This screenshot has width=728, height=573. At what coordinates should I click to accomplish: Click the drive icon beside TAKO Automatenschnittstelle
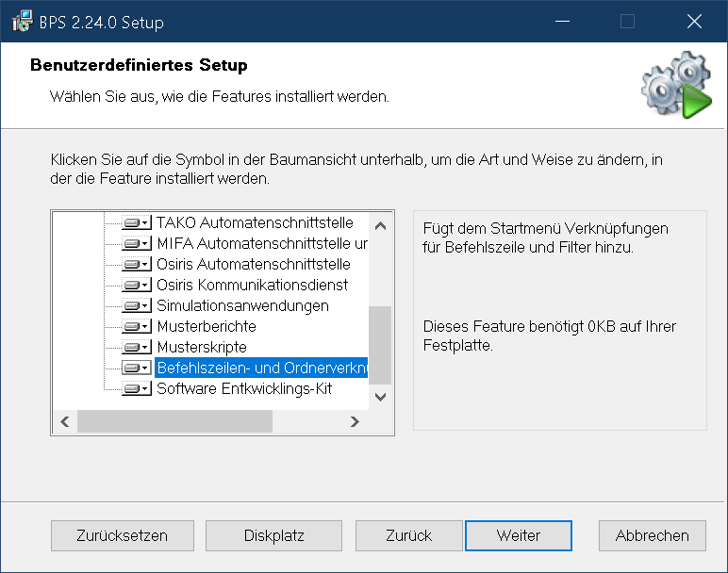point(137,223)
